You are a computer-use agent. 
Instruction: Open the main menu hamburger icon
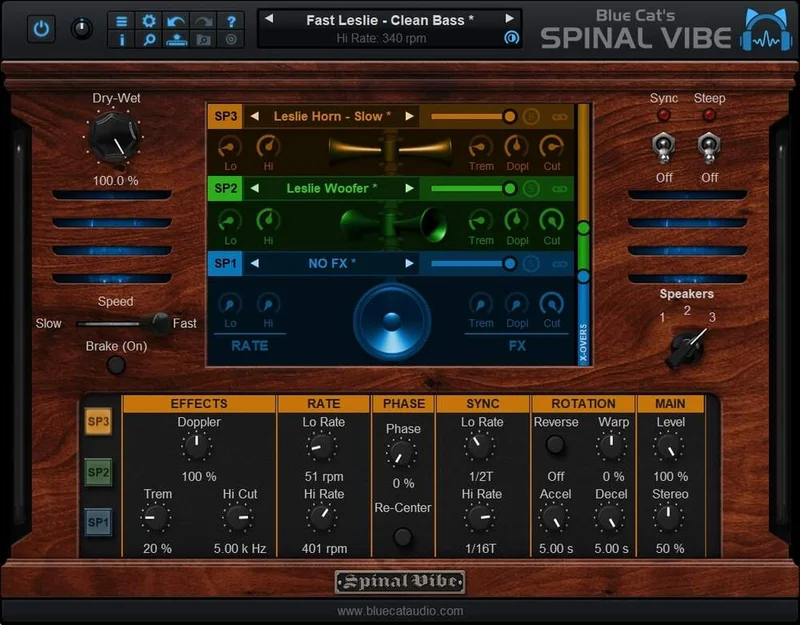point(121,21)
